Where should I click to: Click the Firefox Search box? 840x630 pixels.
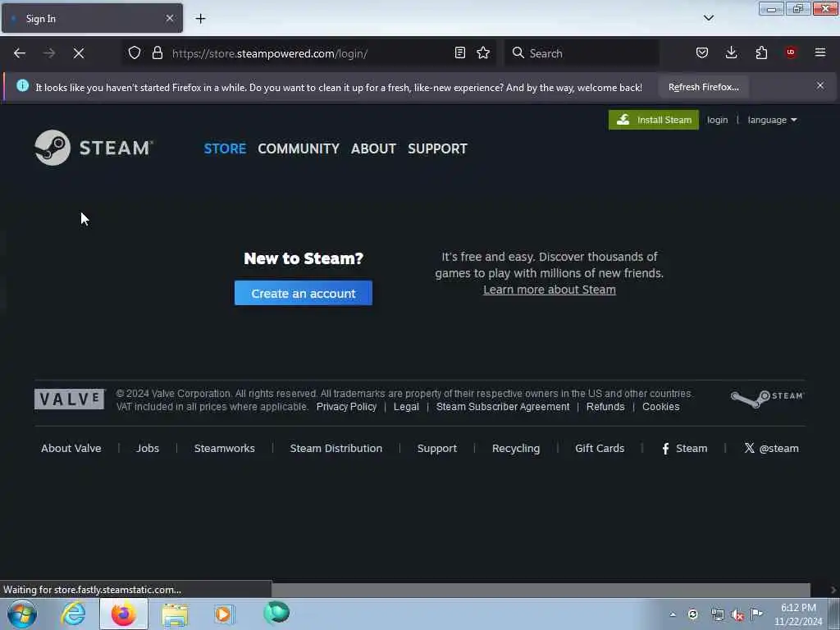coord(582,53)
